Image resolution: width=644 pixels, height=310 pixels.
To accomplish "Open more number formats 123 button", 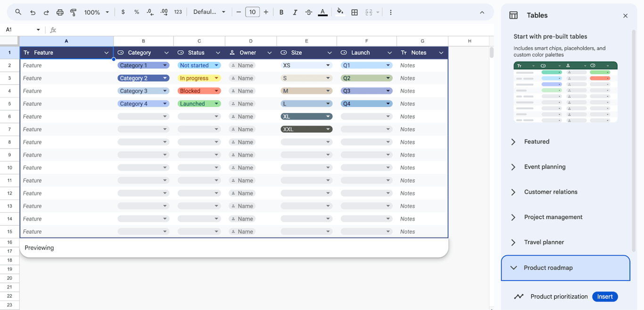I will [x=178, y=12].
